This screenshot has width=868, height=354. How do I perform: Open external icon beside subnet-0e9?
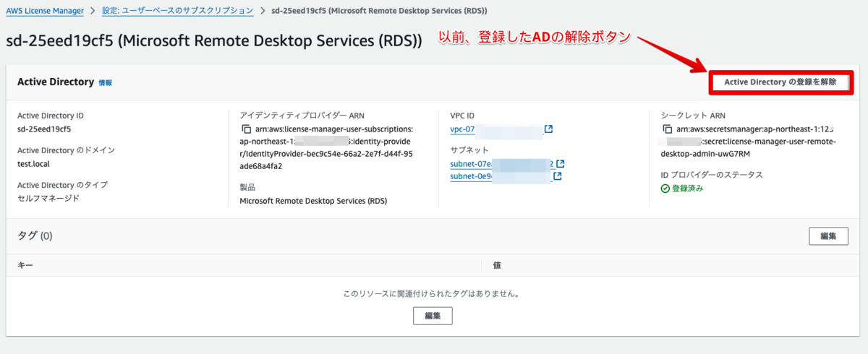click(x=558, y=176)
